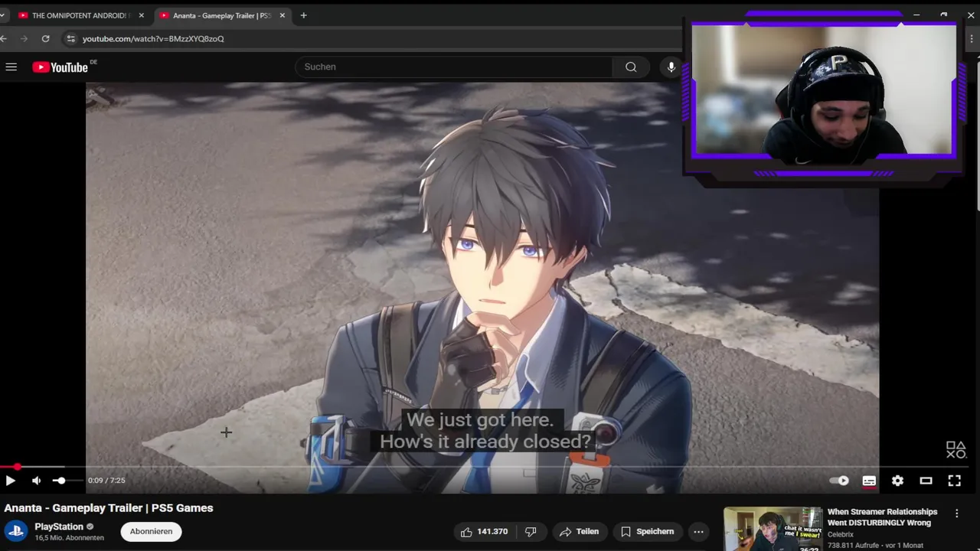Image resolution: width=980 pixels, height=551 pixels.
Task: Start voice search with the microphone icon
Action: point(671,67)
